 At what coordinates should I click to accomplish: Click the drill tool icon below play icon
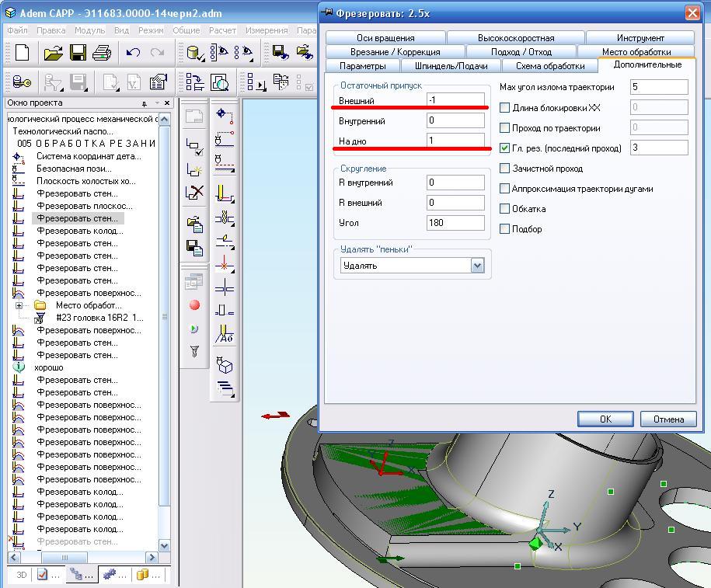pyautogui.click(x=194, y=351)
